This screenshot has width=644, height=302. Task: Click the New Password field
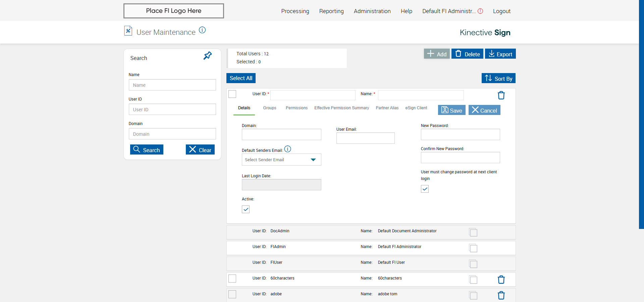(x=461, y=134)
